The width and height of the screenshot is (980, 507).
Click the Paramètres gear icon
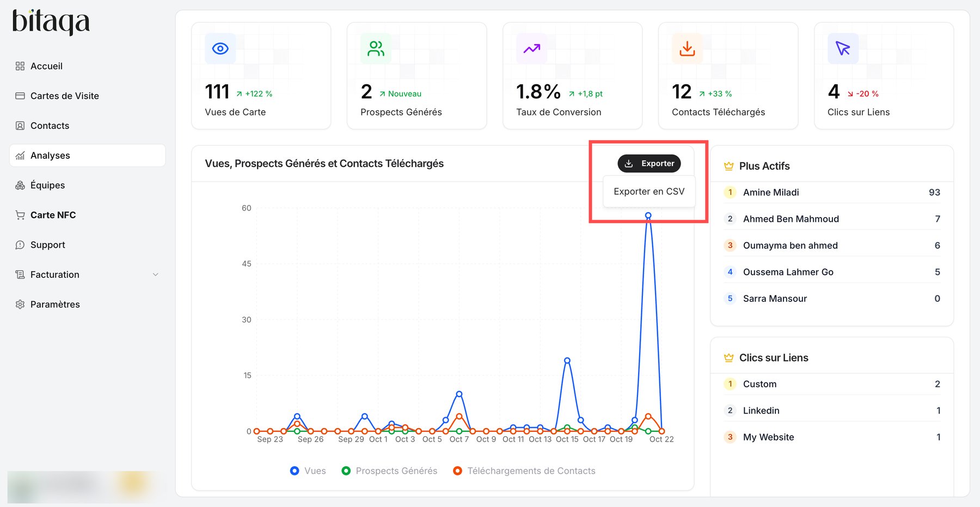pyautogui.click(x=20, y=305)
